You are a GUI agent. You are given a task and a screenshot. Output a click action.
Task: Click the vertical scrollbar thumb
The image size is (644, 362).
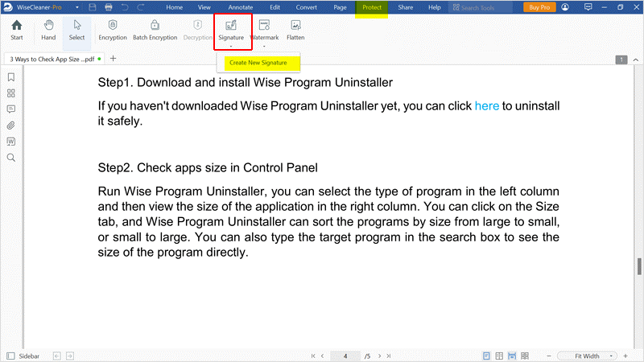[x=639, y=266]
